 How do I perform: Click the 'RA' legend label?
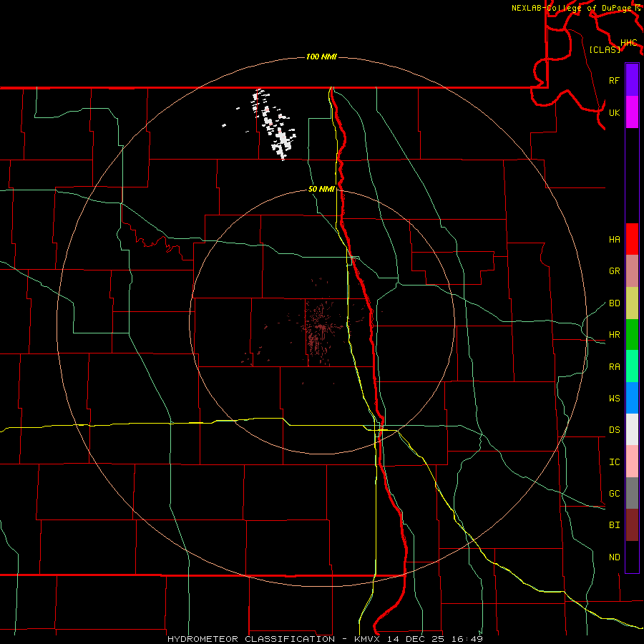tap(614, 366)
